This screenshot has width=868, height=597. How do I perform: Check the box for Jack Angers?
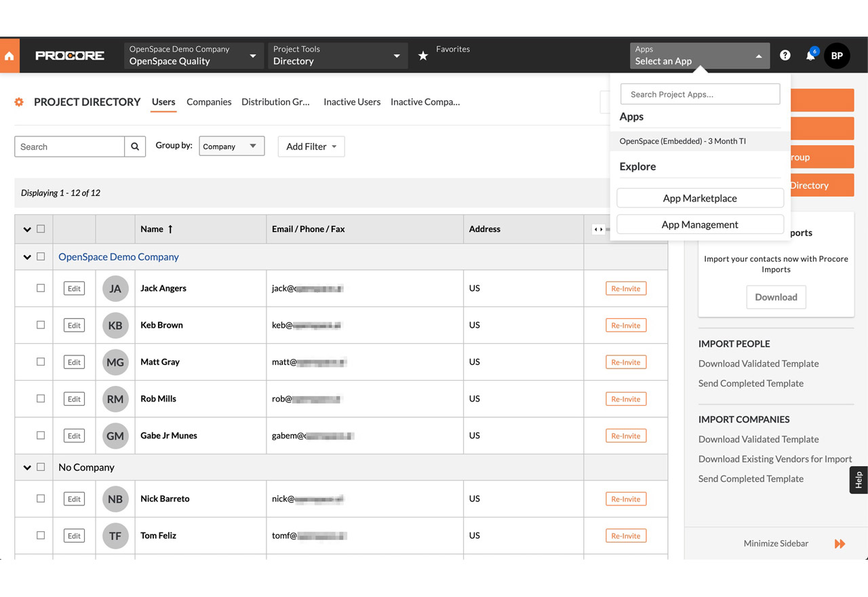41,288
